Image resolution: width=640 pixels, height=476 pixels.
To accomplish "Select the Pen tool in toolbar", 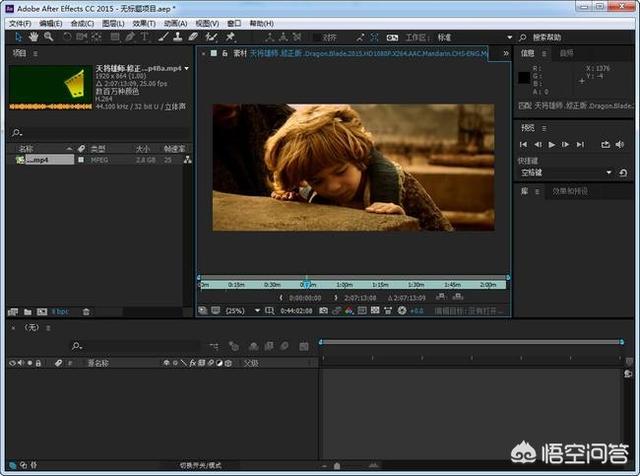I will [x=129, y=37].
